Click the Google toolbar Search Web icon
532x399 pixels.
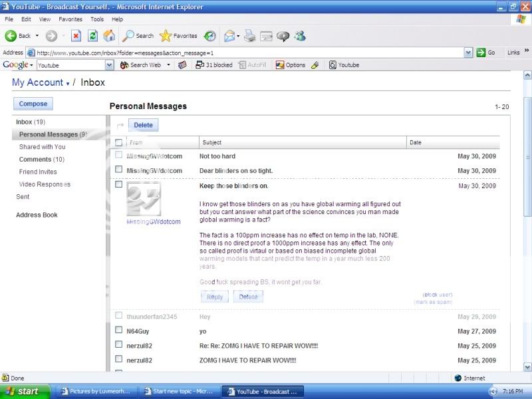point(124,65)
